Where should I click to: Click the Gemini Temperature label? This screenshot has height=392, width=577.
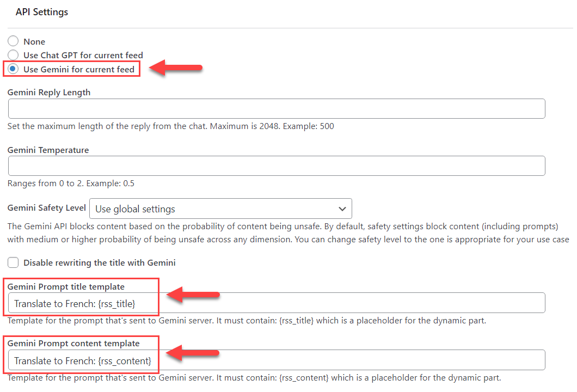[48, 150]
